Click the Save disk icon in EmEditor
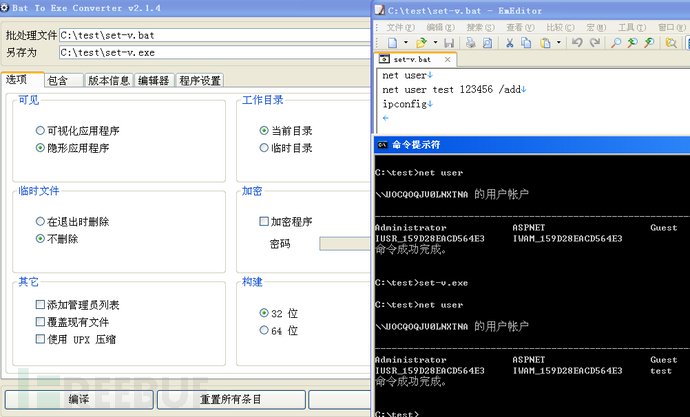This screenshot has width=690, height=417. tap(449, 43)
